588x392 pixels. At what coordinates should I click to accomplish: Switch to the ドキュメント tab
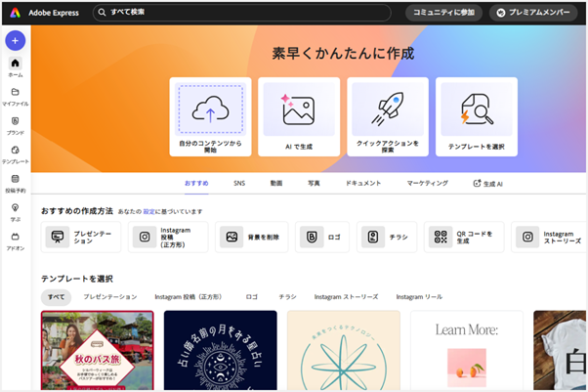[363, 183]
